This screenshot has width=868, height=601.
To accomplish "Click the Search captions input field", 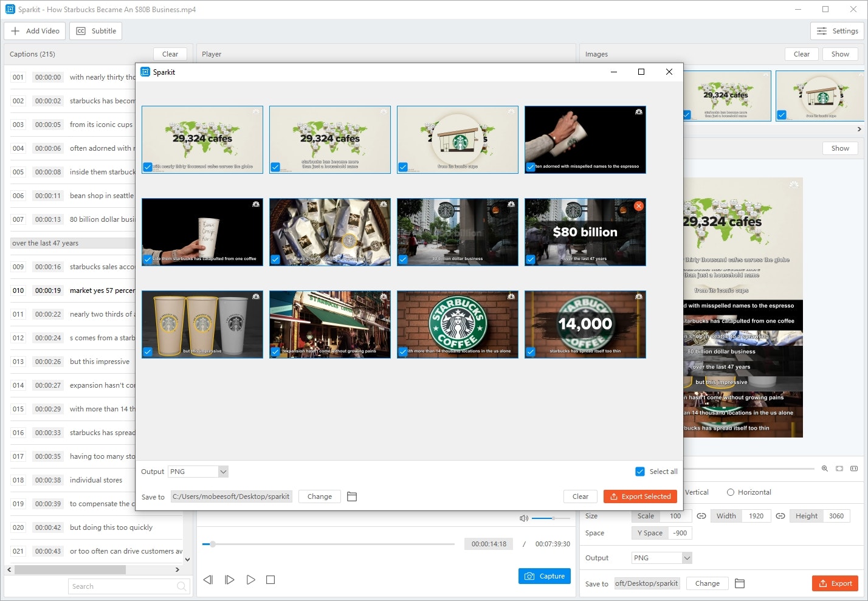I will pos(129,586).
